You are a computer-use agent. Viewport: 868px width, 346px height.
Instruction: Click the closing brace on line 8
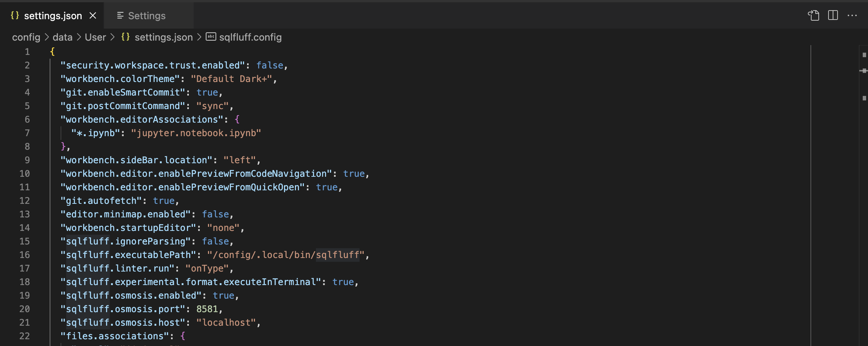tap(63, 146)
